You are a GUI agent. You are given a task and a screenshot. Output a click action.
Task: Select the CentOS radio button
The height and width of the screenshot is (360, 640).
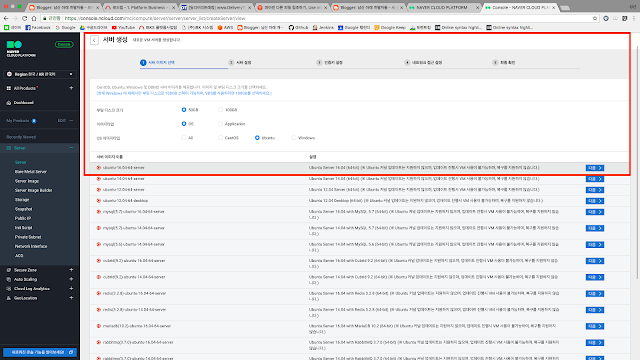pyautogui.click(x=220, y=138)
